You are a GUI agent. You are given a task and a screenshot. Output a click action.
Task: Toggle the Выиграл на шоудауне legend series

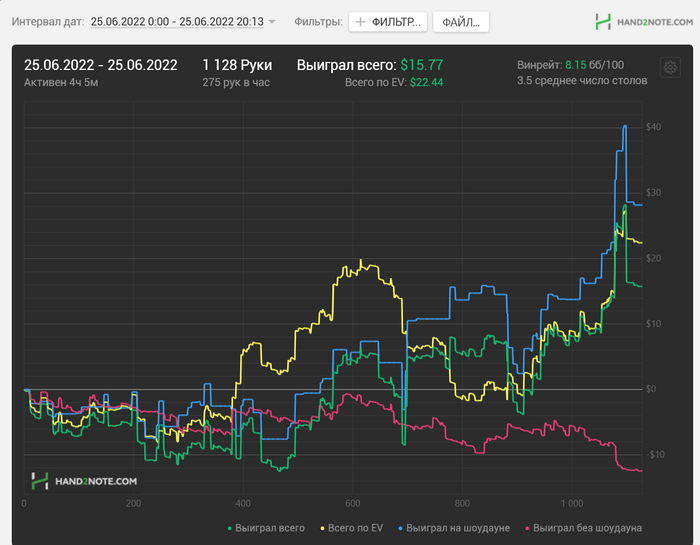[x=454, y=528]
